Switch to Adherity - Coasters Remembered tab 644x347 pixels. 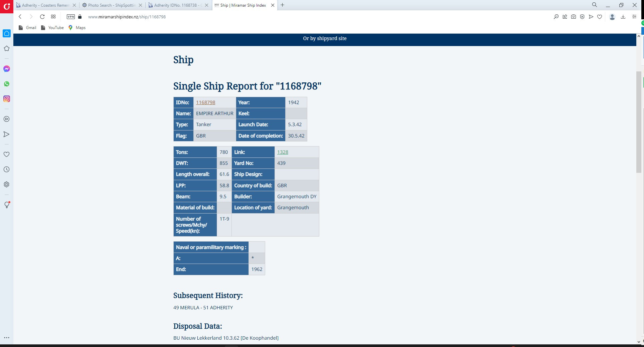pos(45,5)
